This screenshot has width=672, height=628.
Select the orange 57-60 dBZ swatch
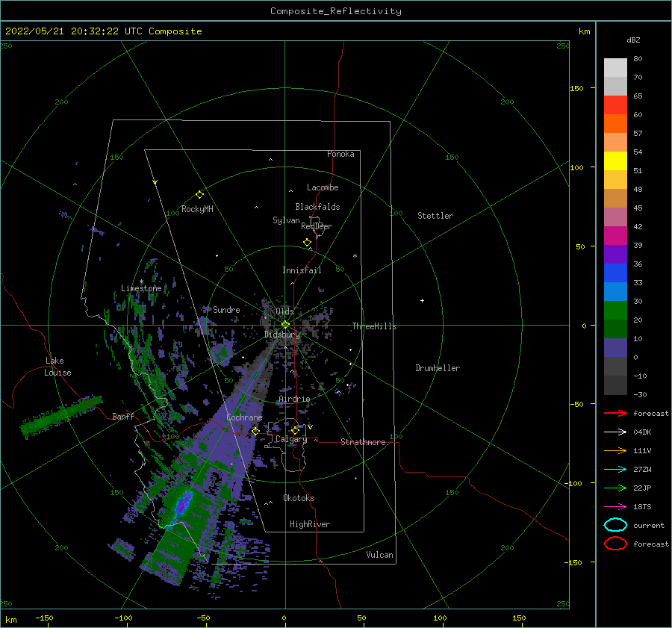[x=615, y=124]
